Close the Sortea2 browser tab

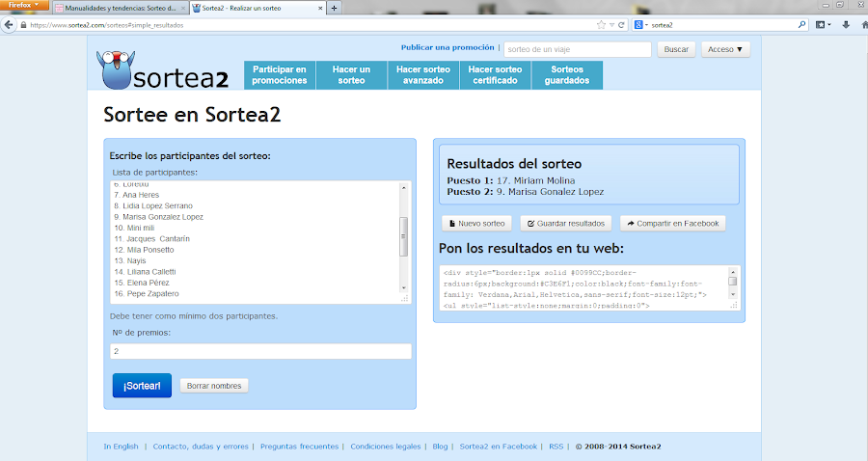320,9
